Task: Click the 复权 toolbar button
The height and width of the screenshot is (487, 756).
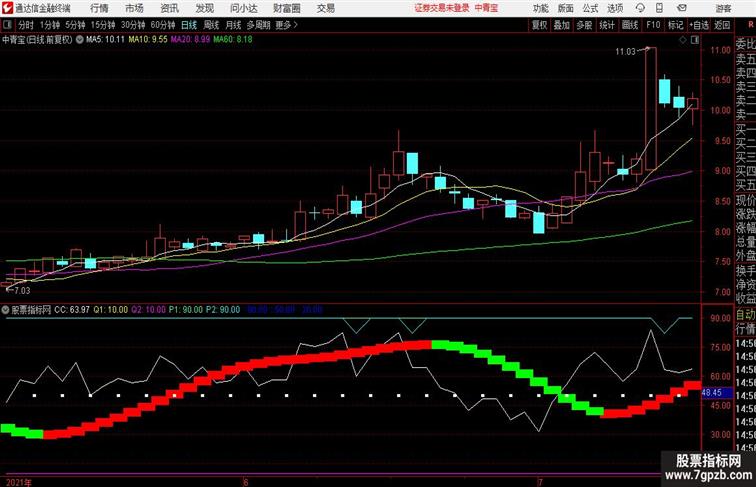Action: (x=540, y=25)
